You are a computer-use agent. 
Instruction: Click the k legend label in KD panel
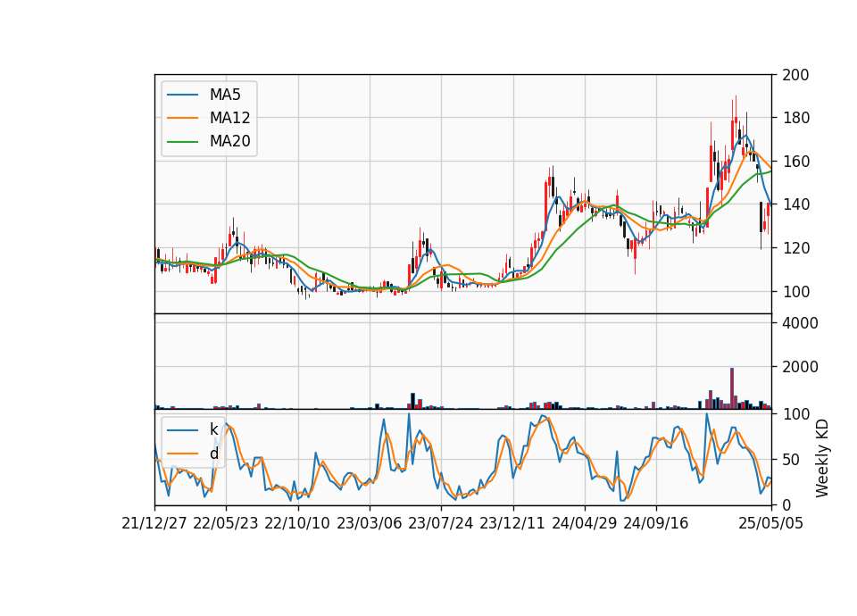coord(213,429)
